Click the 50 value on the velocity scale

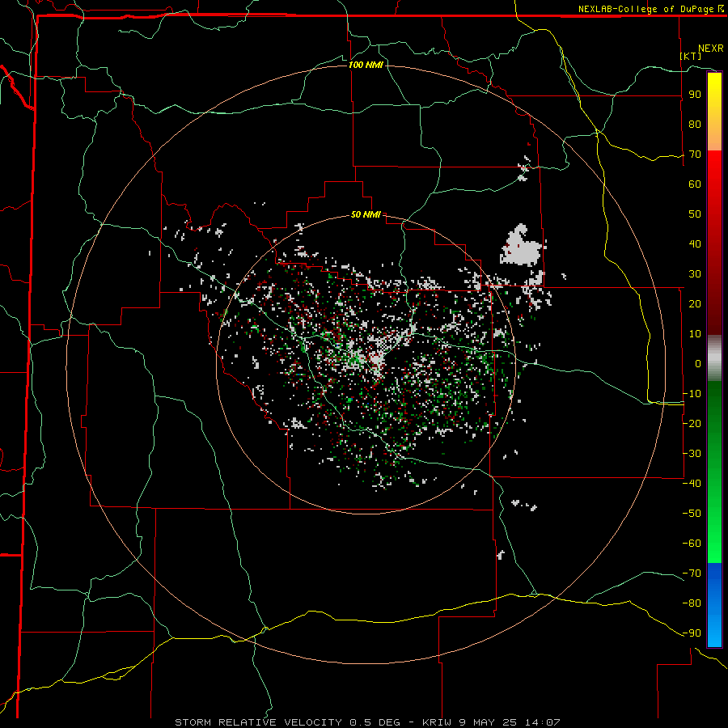pyautogui.click(x=695, y=214)
